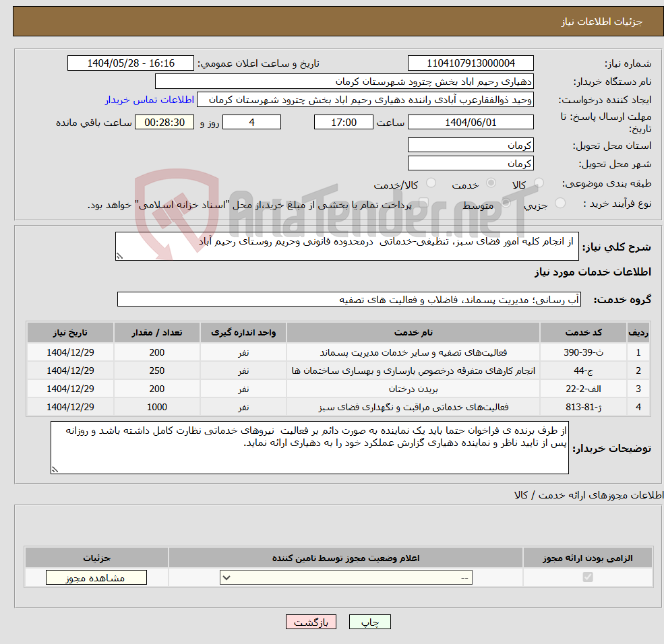Click the service group field آب رسانی
Viewport: 664px width, 644px height.
349,299
